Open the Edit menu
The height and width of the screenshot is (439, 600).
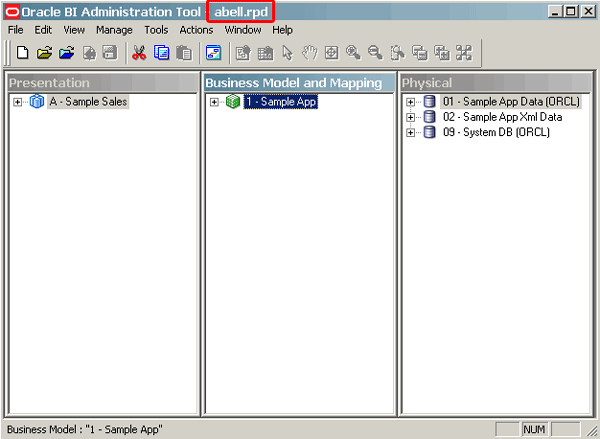pos(43,30)
